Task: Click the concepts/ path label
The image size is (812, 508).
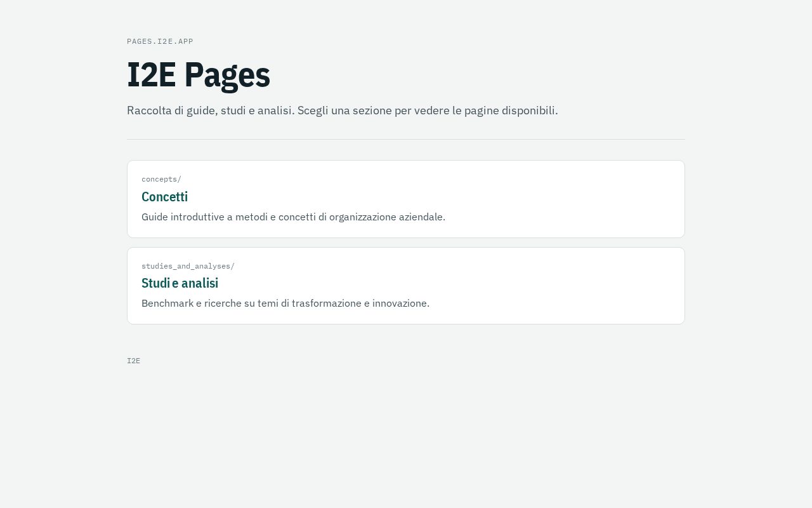Action: 161,179
